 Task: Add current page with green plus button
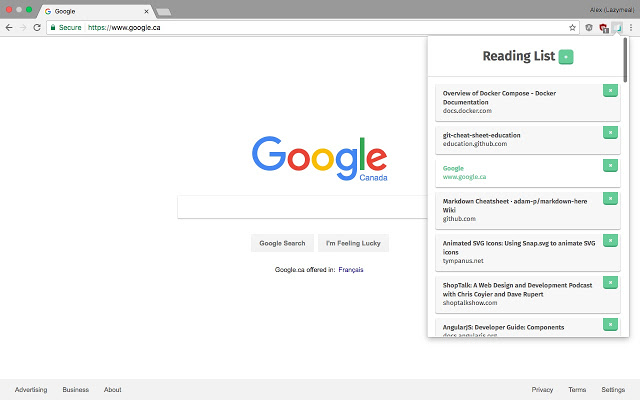pyautogui.click(x=566, y=57)
